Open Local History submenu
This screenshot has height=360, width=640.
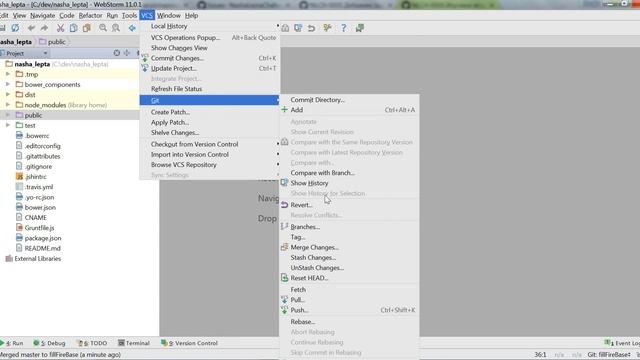[x=210, y=26]
